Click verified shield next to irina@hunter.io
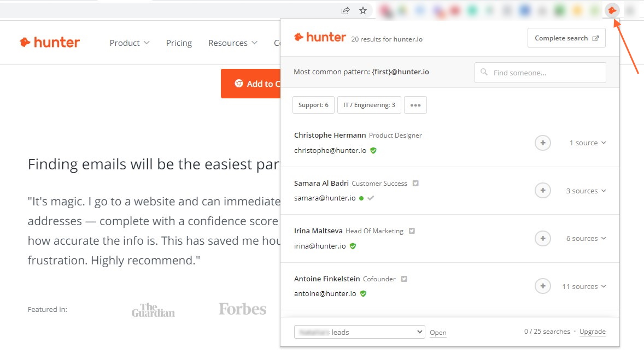The width and height of the screenshot is (644, 360). [353, 246]
